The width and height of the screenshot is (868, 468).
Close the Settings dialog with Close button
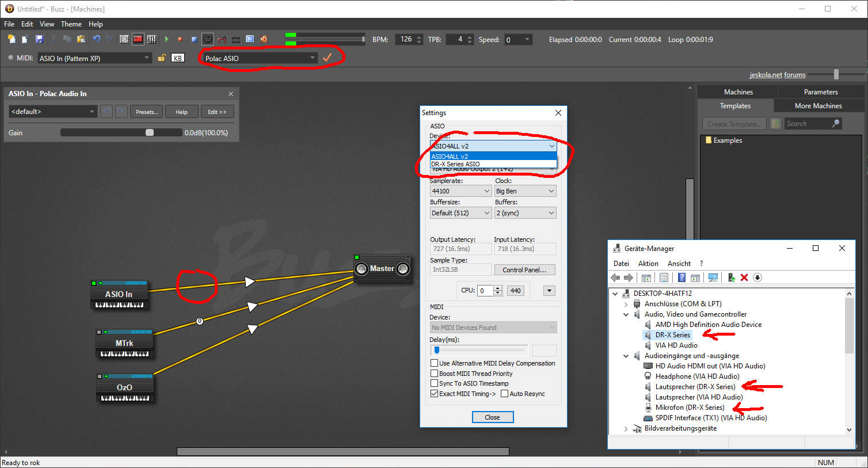492,417
